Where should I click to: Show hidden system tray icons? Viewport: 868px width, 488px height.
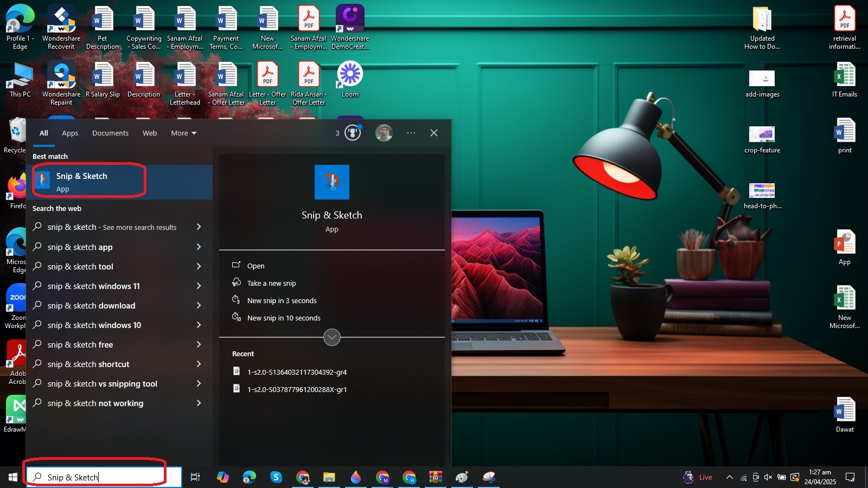tap(730, 477)
